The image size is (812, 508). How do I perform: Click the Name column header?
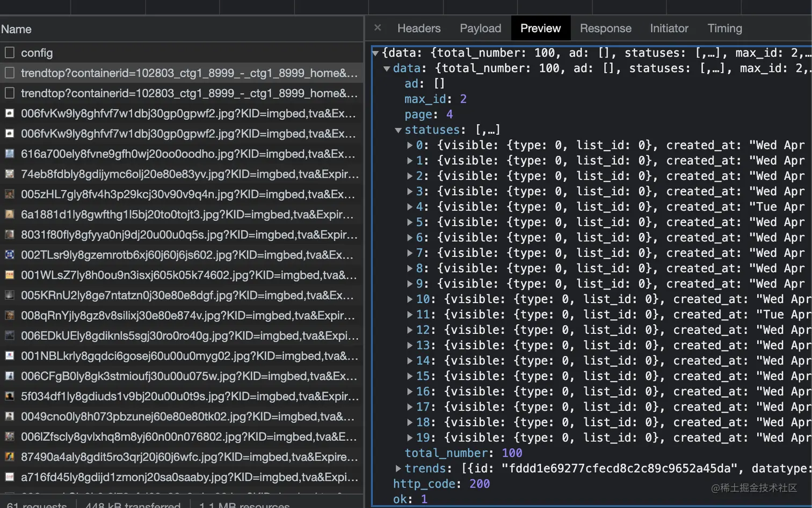(x=16, y=30)
